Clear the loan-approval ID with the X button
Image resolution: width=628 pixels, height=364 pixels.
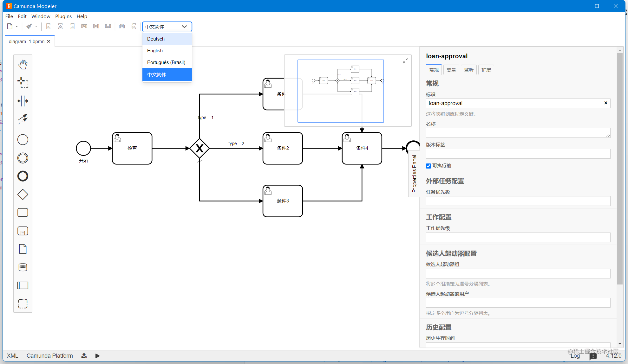tap(605, 103)
